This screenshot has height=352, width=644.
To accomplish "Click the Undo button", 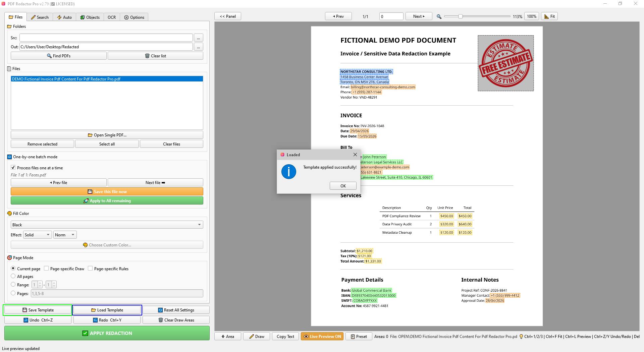I will tap(38, 320).
